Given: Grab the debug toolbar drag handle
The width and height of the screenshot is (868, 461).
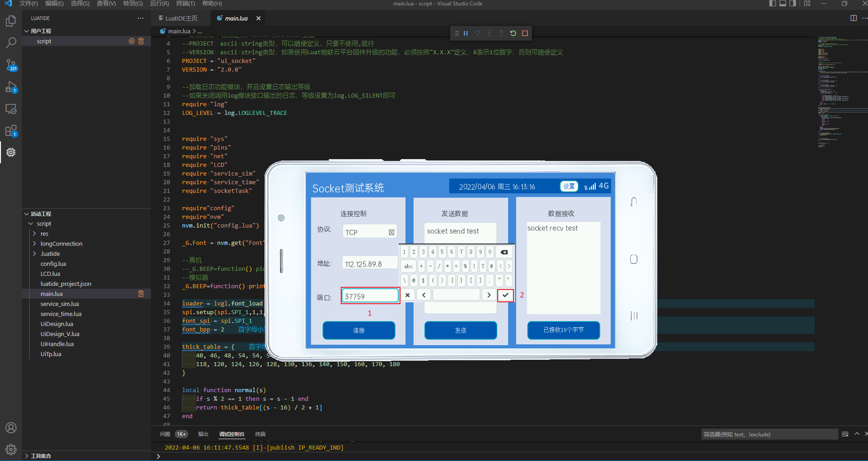Looking at the screenshot, I should [457, 33].
